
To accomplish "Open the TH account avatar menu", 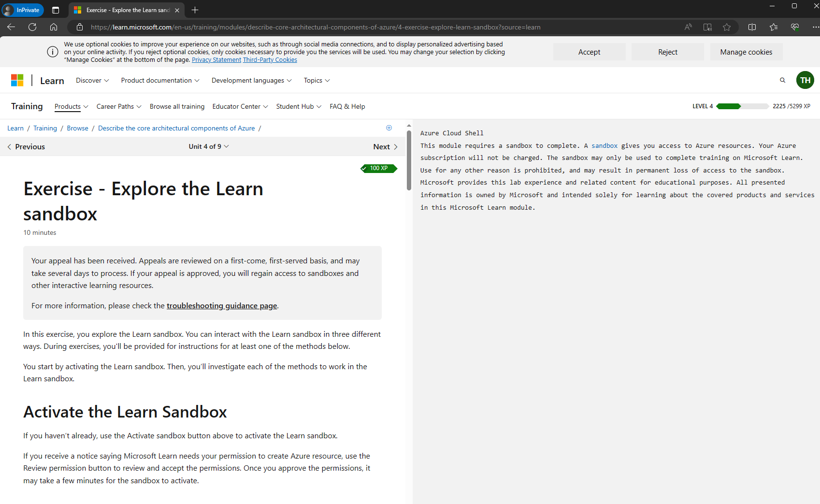I will [805, 80].
